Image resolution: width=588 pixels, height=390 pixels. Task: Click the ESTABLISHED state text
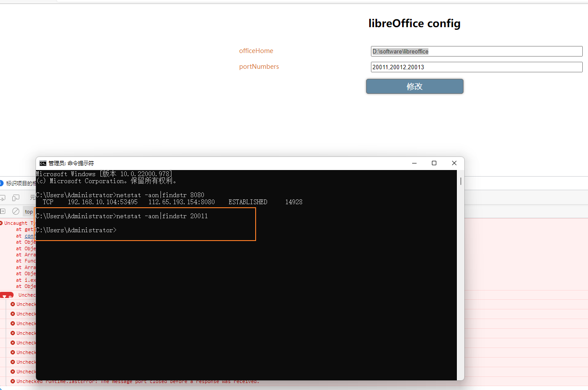point(248,202)
